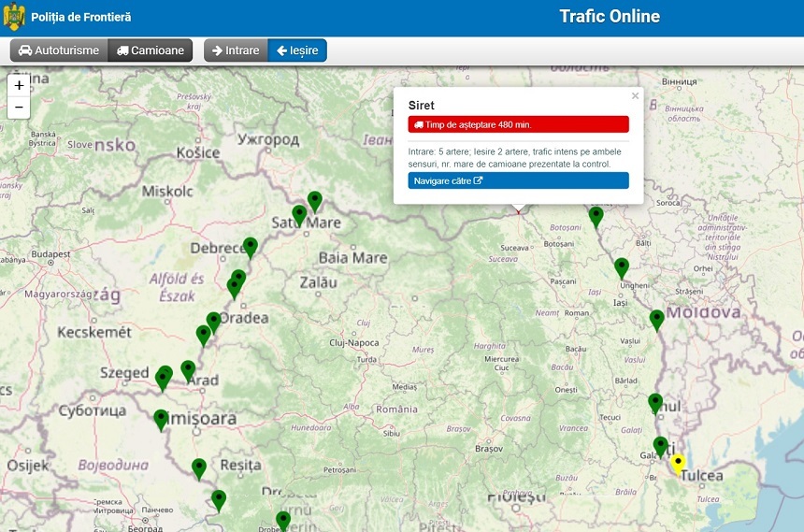Select the green marker beside Galați
Screen dimensions: 804x532
click(661, 446)
